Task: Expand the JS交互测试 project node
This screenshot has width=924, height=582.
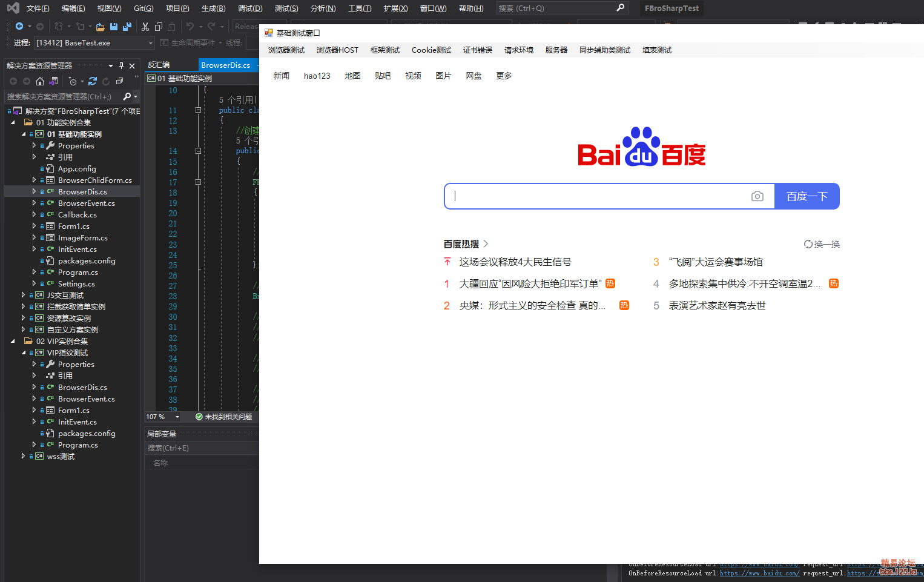Action: point(24,295)
